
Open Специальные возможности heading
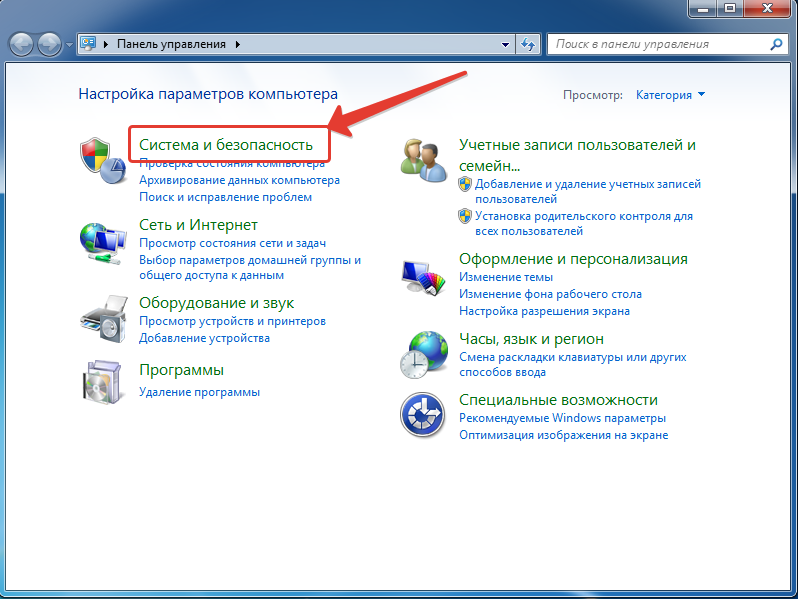point(558,400)
